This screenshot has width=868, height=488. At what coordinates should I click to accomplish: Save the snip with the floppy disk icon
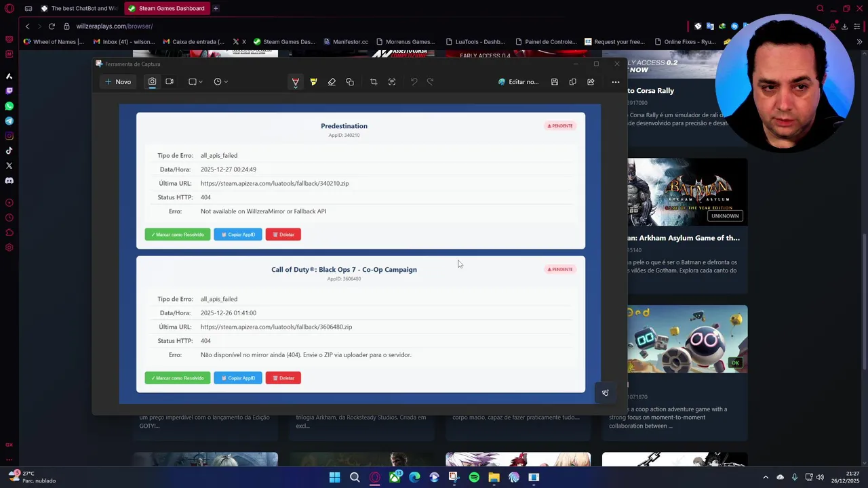pos(555,82)
